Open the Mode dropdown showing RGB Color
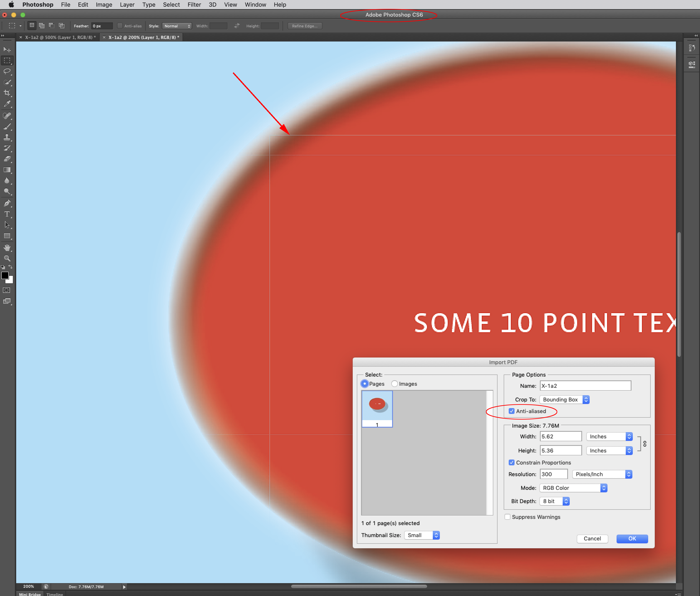Image resolution: width=700 pixels, height=596 pixels. [x=573, y=488]
